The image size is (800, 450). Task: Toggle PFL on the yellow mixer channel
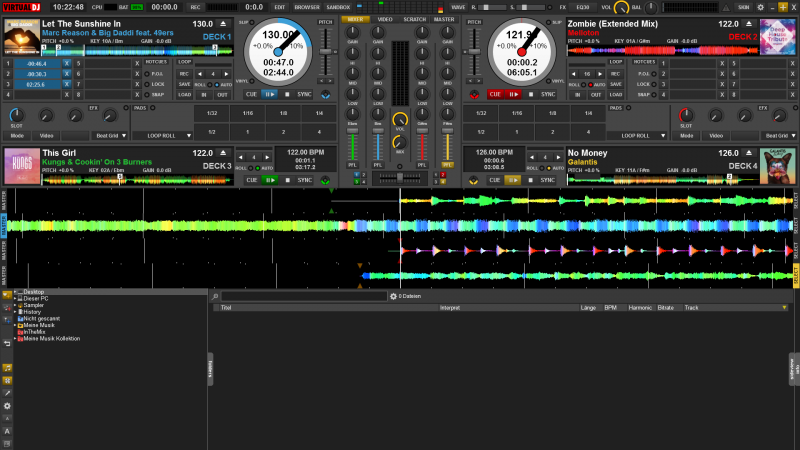tap(447, 165)
